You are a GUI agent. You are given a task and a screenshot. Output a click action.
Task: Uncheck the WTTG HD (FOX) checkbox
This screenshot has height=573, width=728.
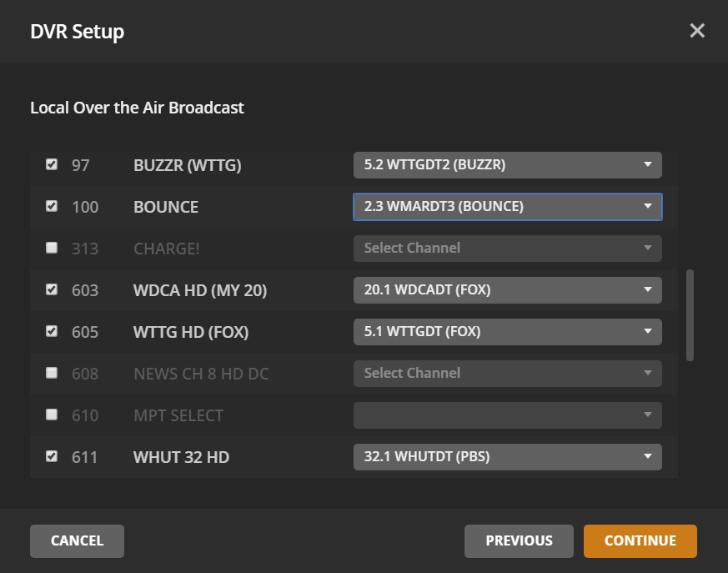point(52,331)
